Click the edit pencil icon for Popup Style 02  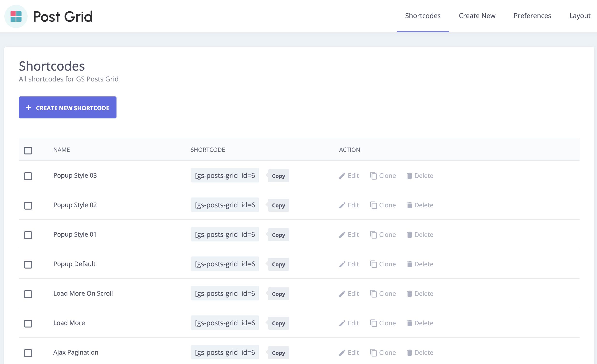point(342,205)
